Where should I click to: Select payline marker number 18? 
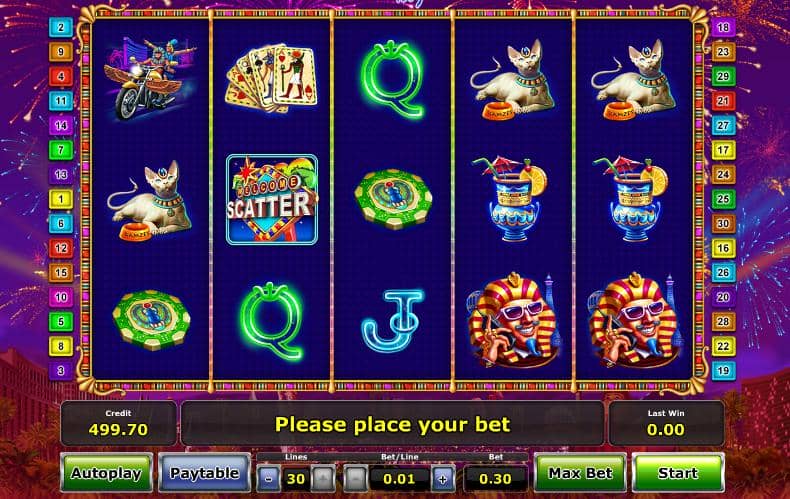[723, 27]
